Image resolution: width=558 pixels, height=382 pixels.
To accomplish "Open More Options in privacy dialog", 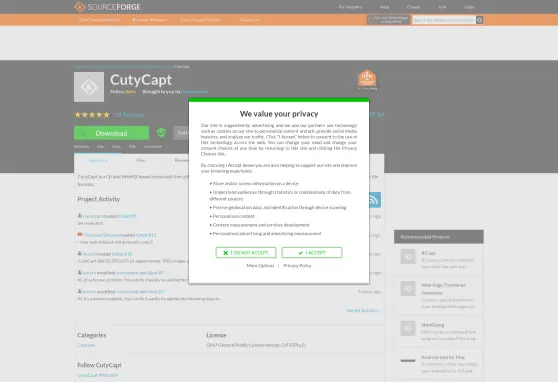I will coord(260,266).
